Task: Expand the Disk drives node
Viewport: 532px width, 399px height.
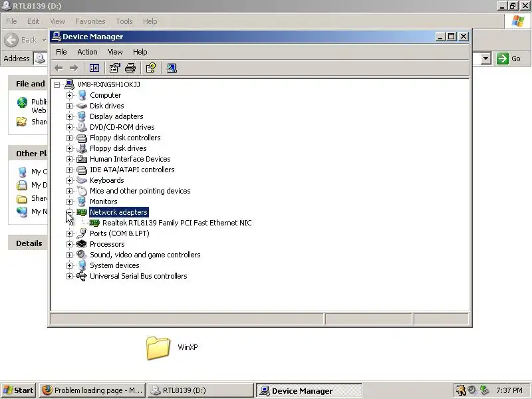Action: pos(69,106)
